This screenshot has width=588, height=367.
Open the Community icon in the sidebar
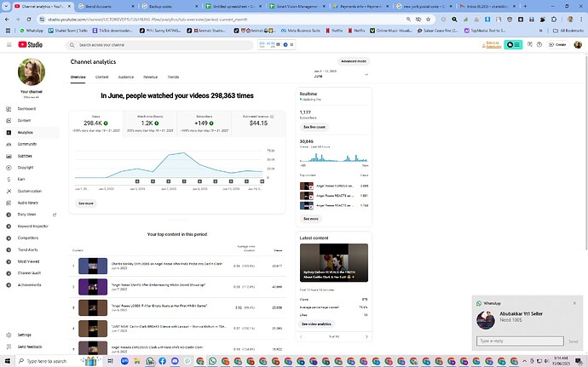9,144
